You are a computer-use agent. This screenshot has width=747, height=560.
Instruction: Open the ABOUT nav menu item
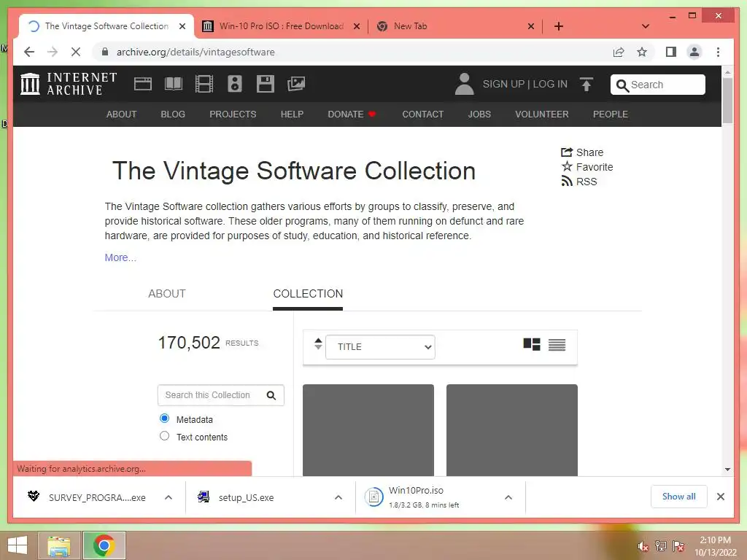[x=122, y=114]
